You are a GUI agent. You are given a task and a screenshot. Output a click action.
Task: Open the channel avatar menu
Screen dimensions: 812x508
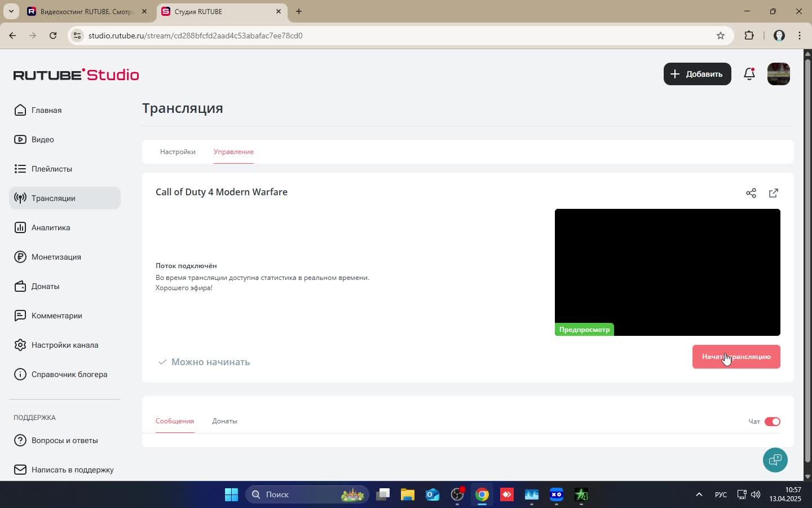pyautogui.click(x=779, y=74)
